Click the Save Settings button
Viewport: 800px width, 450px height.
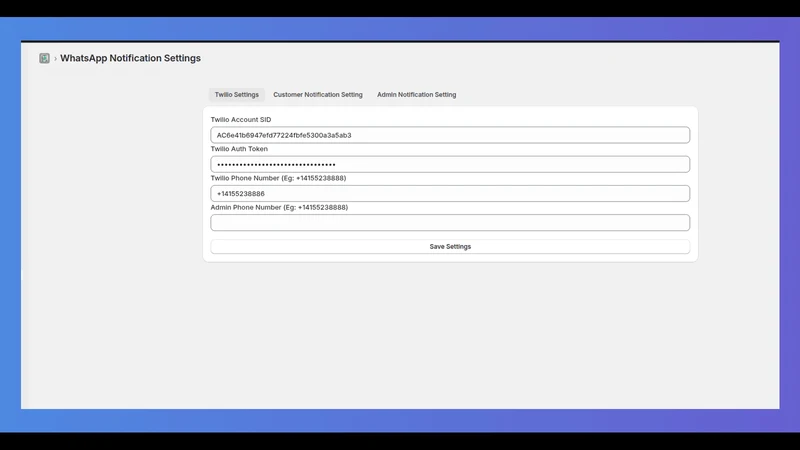point(450,246)
